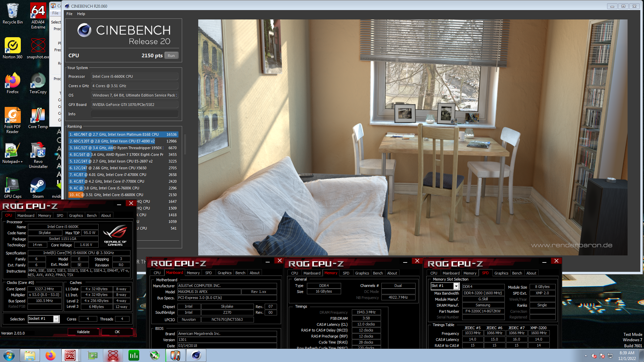Open the Action Center flag tray icon
Screen dimensions: 644x362
pyautogui.click(x=602, y=356)
